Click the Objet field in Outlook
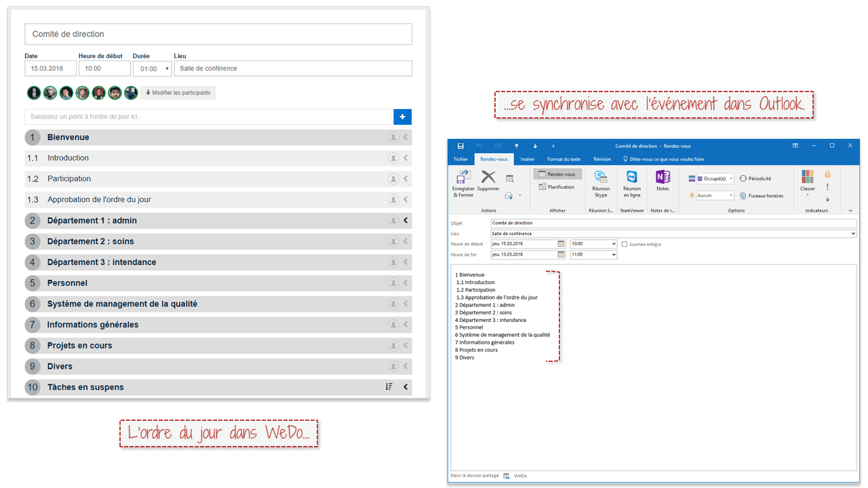The width and height of the screenshot is (868, 488). pyautogui.click(x=673, y=223)
